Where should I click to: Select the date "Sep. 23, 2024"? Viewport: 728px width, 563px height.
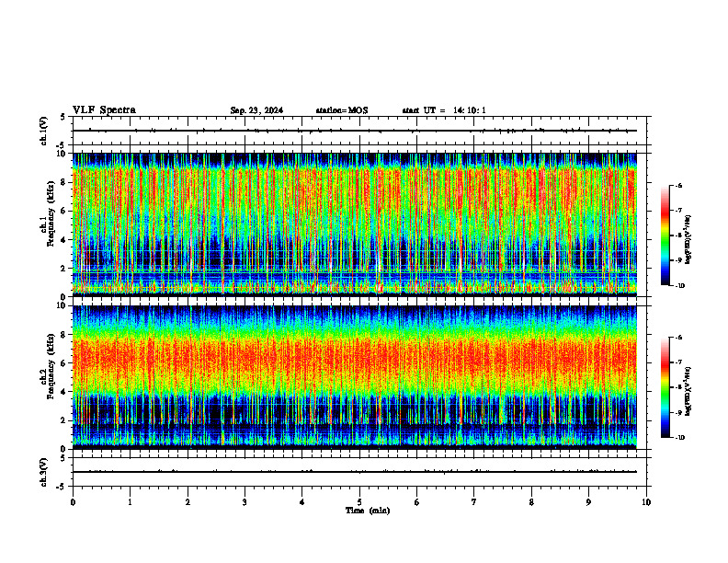tap(256, 110)
